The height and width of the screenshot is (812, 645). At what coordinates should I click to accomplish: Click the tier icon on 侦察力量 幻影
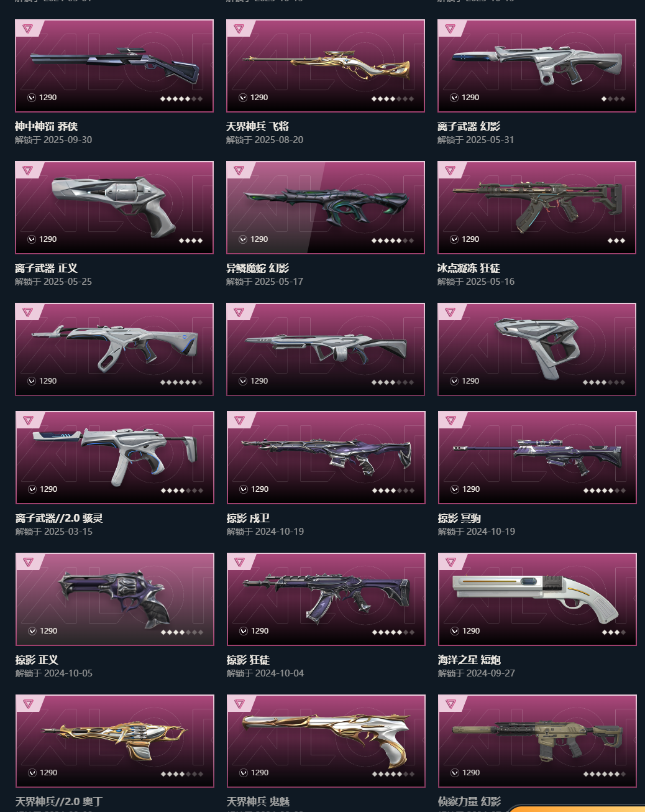[451, 704]
